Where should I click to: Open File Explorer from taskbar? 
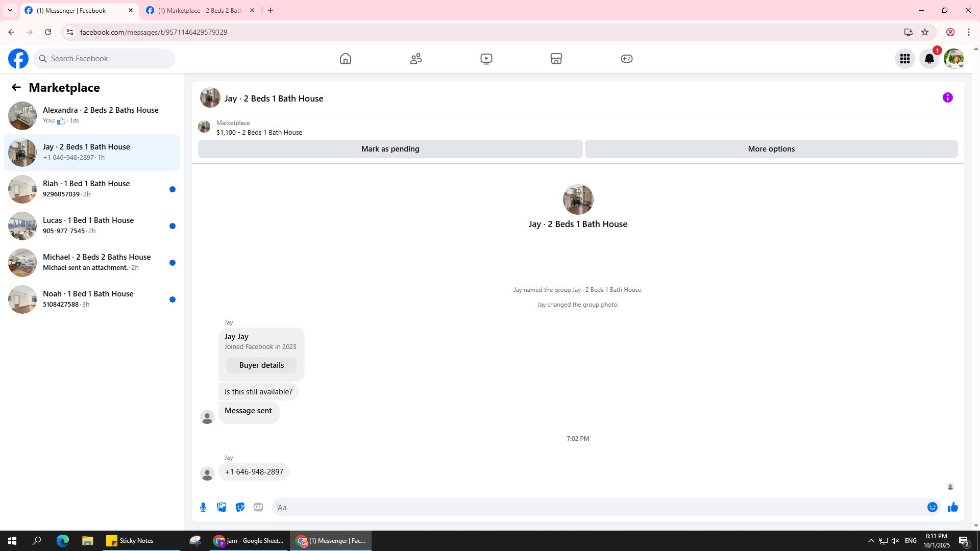click(x=88, y=541)
